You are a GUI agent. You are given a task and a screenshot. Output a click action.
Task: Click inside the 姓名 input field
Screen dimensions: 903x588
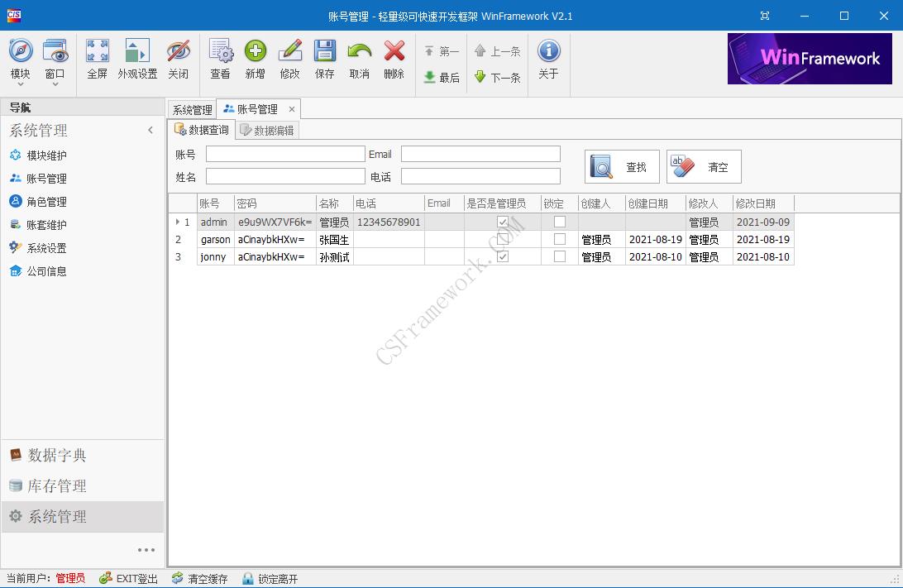click(284, 175)
